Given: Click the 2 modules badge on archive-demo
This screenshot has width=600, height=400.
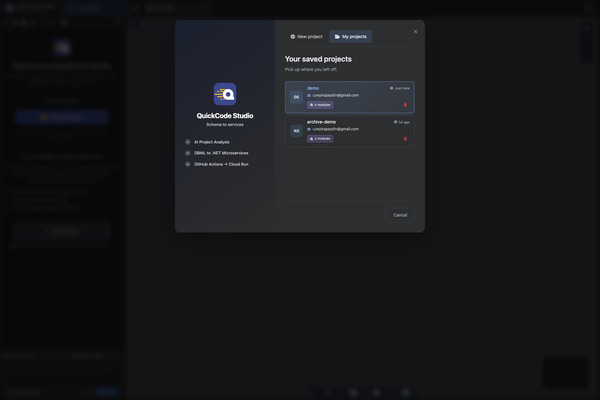Looking at the screenshot, I should (x=320, y=139).
